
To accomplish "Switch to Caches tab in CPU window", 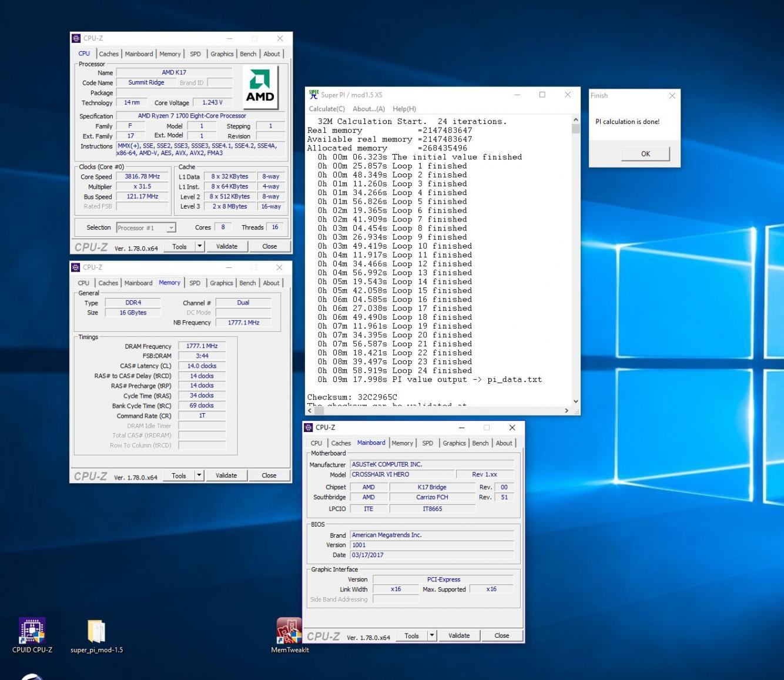I will (x=108, y=54).
